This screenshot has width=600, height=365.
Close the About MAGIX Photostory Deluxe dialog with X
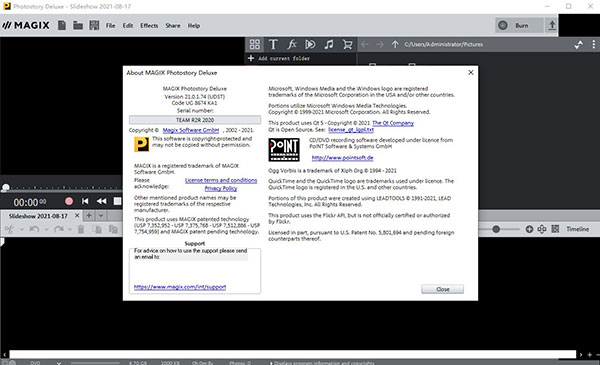[x=471, y=72]
